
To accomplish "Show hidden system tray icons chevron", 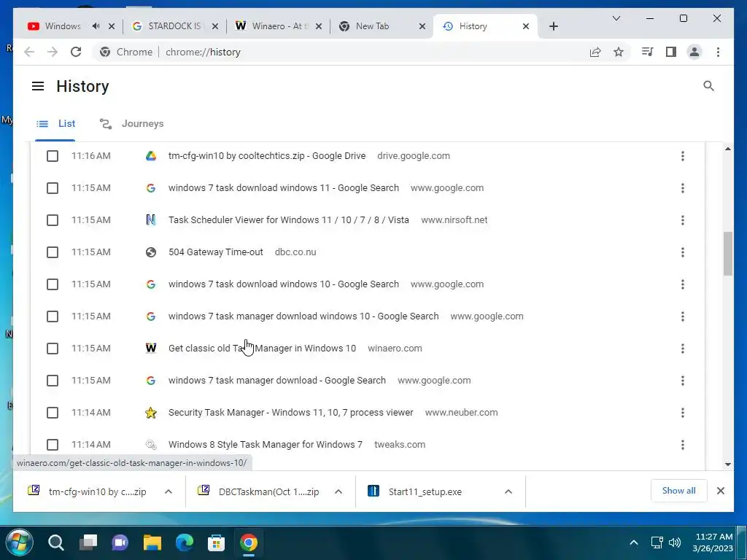I will click(634, 542).
